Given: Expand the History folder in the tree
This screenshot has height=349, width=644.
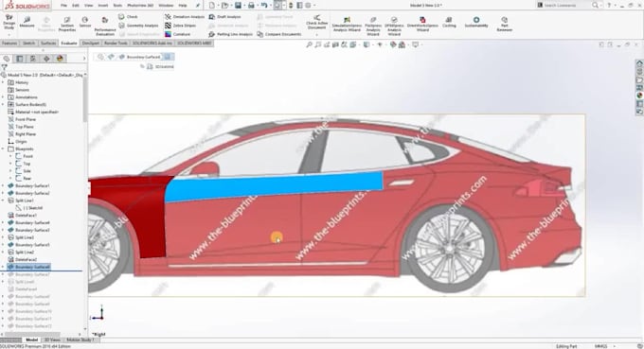Looking at the screenshot, I should [3, 82].
